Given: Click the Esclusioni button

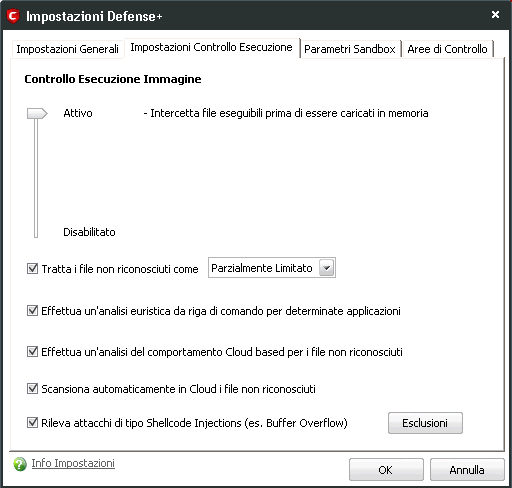Looking at the screenshot, I should (425, 423).
